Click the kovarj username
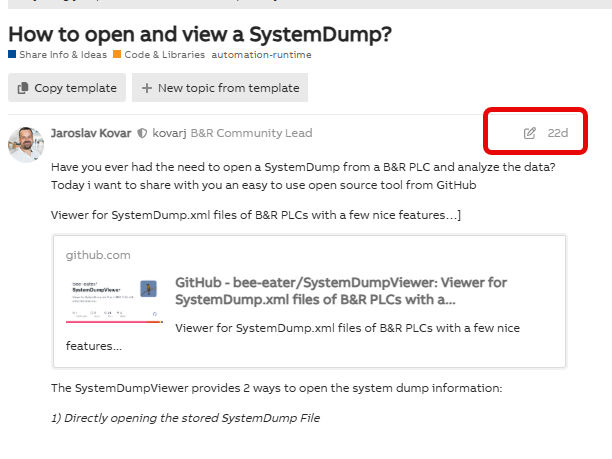 pyautogui.click(x=169, y=133)
